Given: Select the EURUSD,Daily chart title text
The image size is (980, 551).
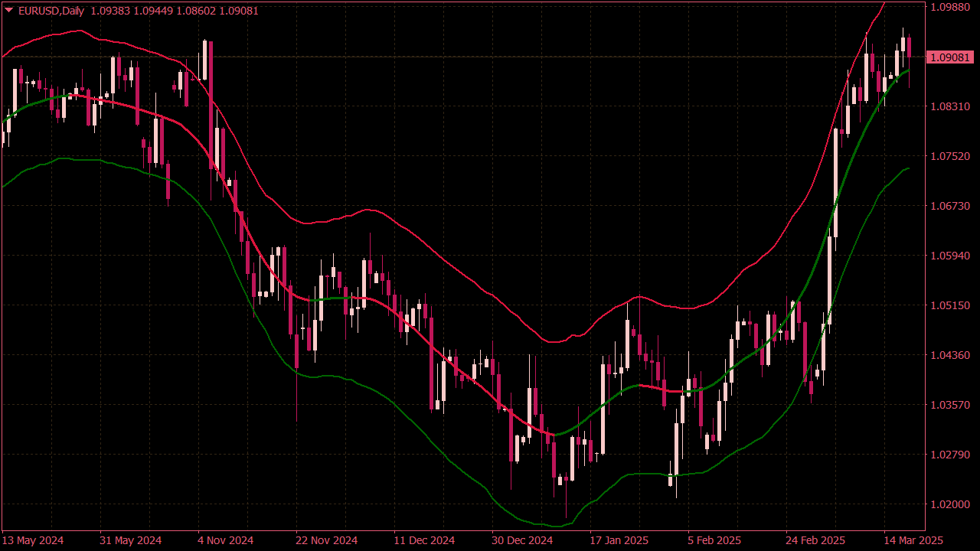Looking at the screenshot, I should [x=51, y=11].
